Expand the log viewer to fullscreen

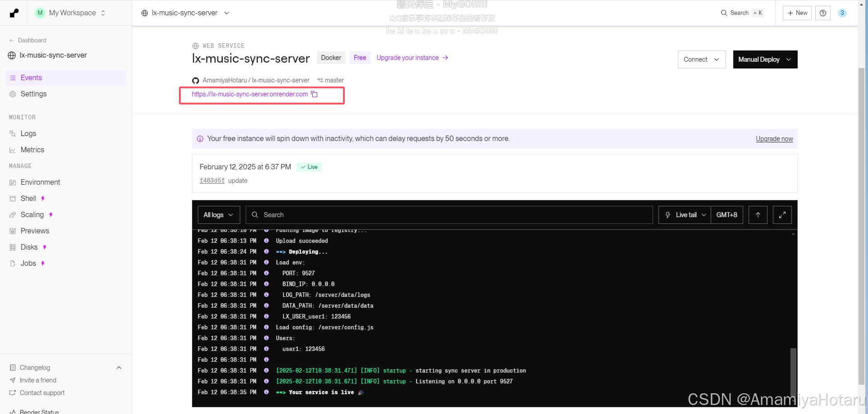782,215
